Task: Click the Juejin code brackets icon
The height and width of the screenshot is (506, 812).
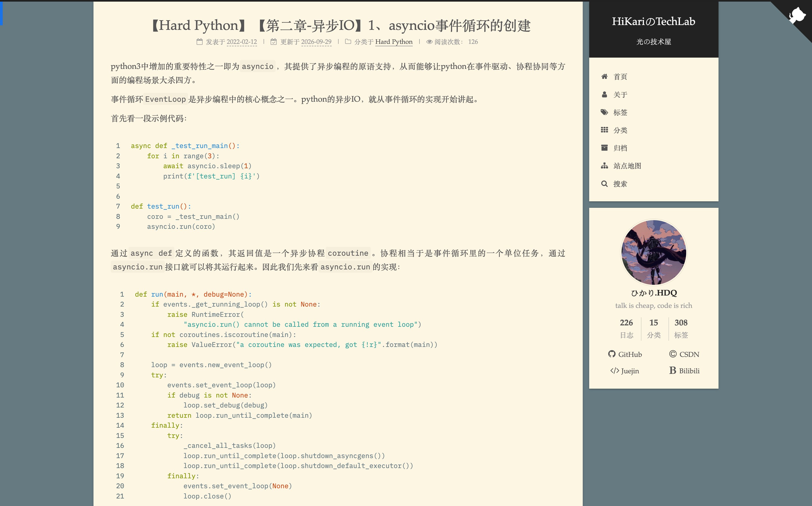Action: click(x=615, y=370)
